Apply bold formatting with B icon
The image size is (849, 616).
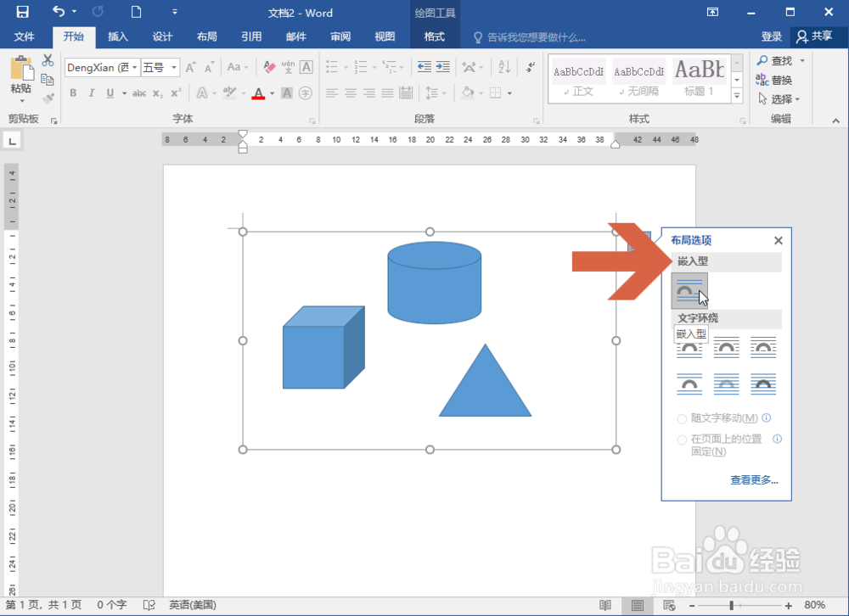click(x=73, y=92)
